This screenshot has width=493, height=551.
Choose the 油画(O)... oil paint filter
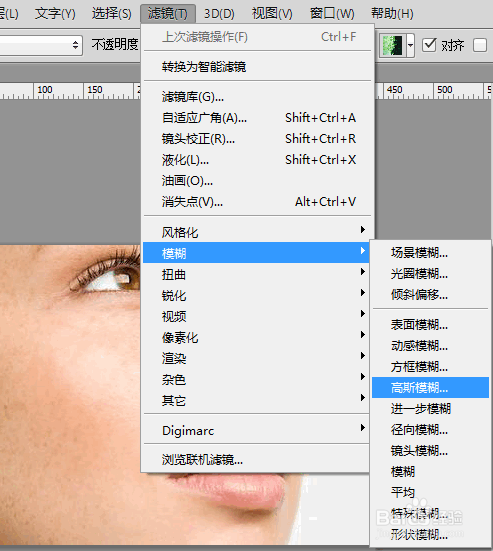257,181
